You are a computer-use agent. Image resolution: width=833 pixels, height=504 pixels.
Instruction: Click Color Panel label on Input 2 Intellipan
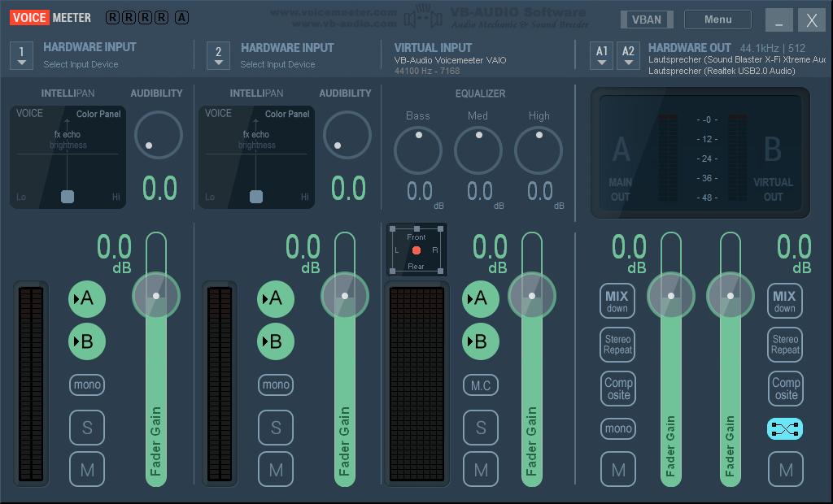pyautogui.click(x=287, y=114)
